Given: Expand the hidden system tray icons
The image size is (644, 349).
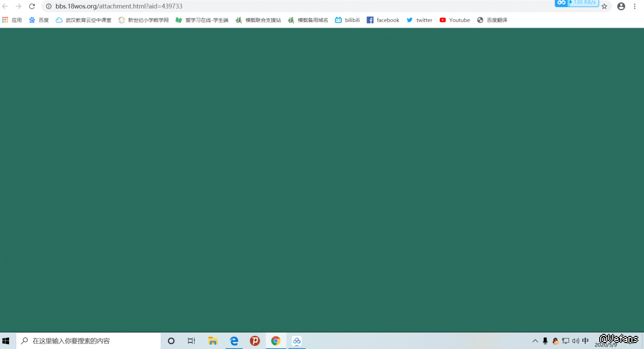Looking at the screenshot, I should (x=535, y=341).
